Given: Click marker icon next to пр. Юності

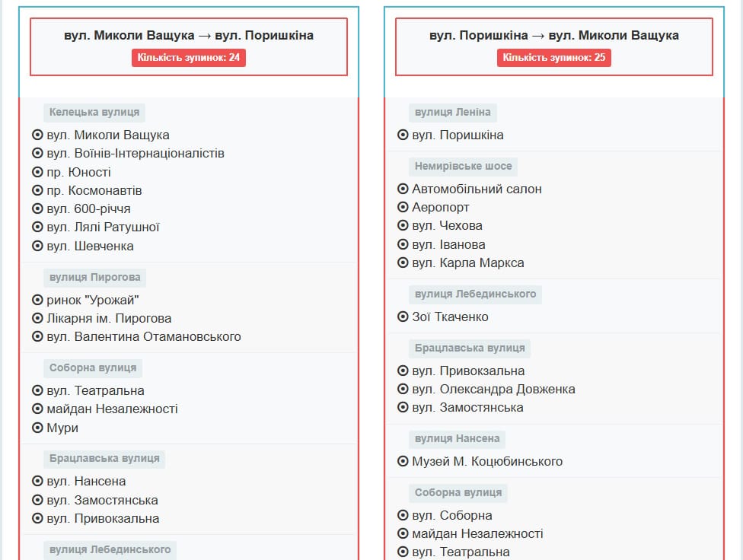Looking at the screenshot, I should 37,172.
